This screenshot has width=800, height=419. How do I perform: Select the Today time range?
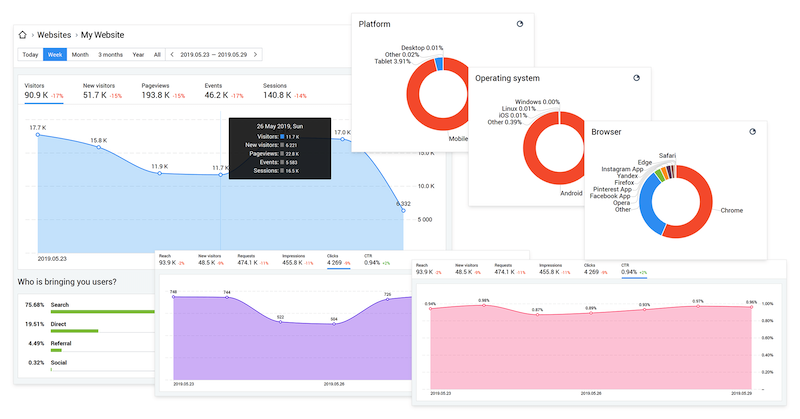point(30,55)
